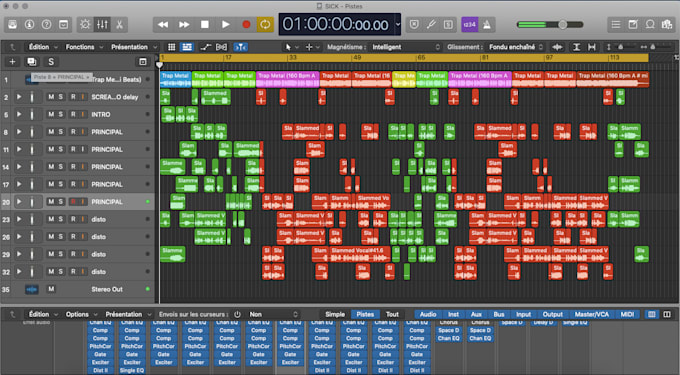Click the Stop transport button
Viewport: 680px width, 375px height.
205,25
